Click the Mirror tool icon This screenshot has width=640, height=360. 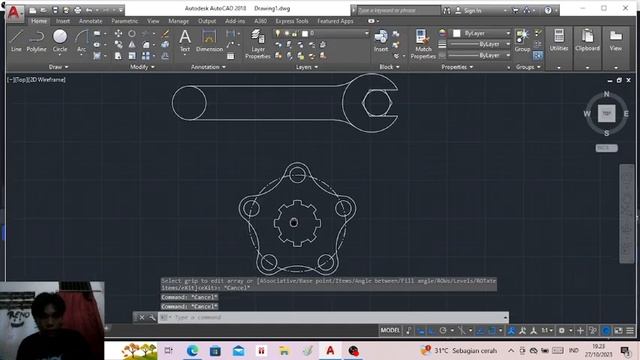click(132, 44)
